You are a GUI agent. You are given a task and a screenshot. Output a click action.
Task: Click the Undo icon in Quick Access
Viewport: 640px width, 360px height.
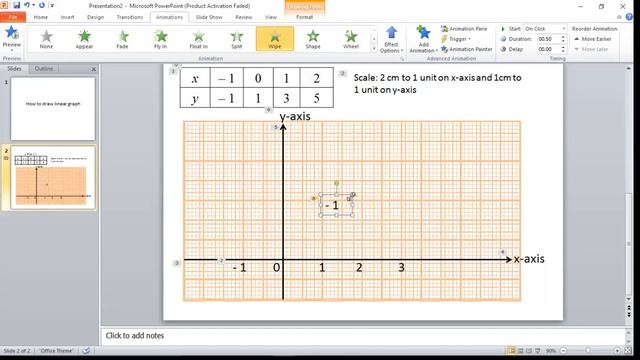tap(27, 5)
